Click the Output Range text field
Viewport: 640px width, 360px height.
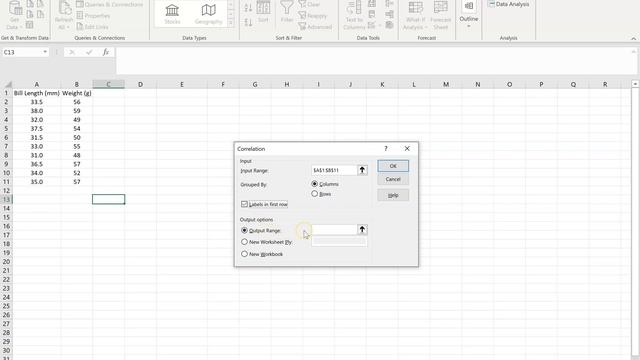point(334,229)
